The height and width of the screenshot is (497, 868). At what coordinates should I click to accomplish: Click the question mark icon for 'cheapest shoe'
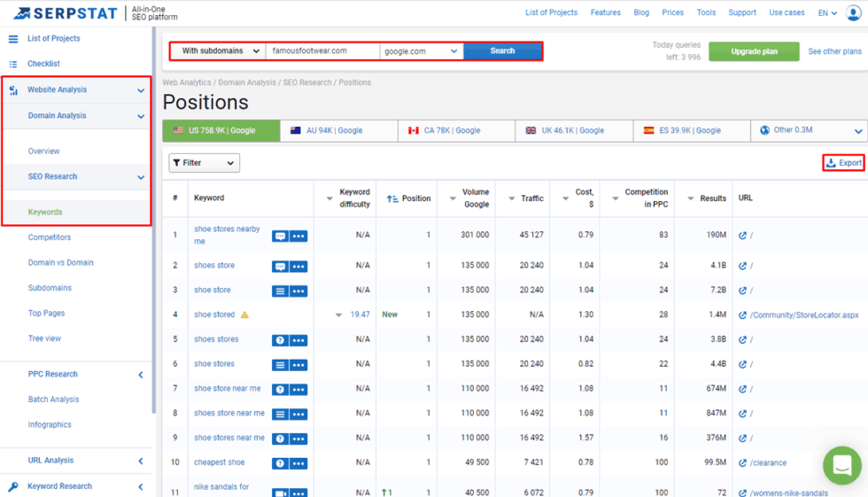pos(280,462)
